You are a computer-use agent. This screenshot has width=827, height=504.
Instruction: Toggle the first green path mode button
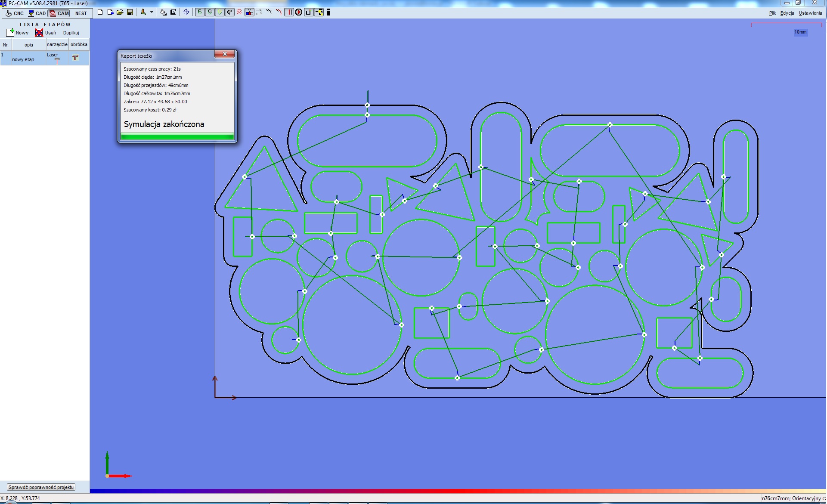coord(200,12)
